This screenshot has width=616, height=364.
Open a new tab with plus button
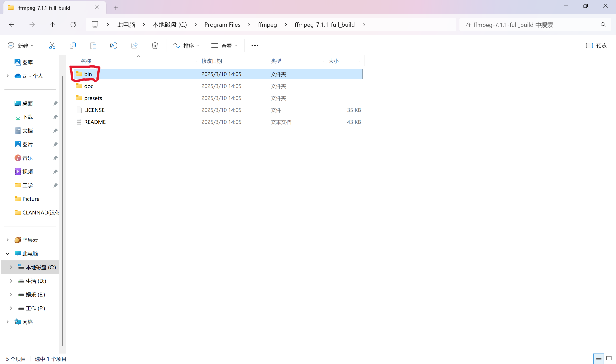point(116,8)
